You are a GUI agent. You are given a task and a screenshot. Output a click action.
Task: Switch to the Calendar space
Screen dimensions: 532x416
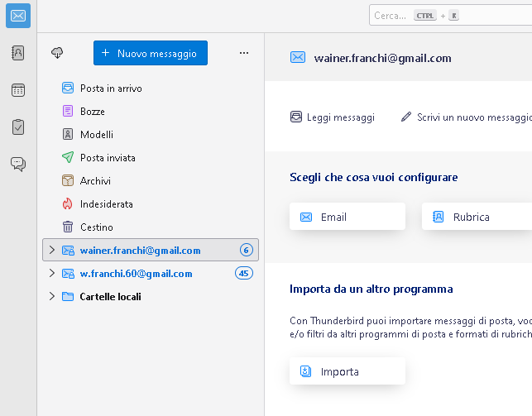(x=18, y=90)
